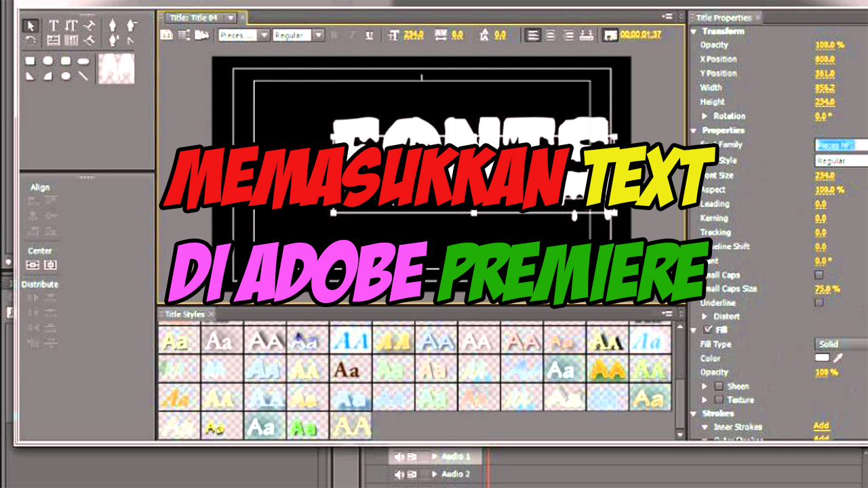
Task: Select the Ellipse shape tool
Action: pyautogui.click(x=66, y=76)
